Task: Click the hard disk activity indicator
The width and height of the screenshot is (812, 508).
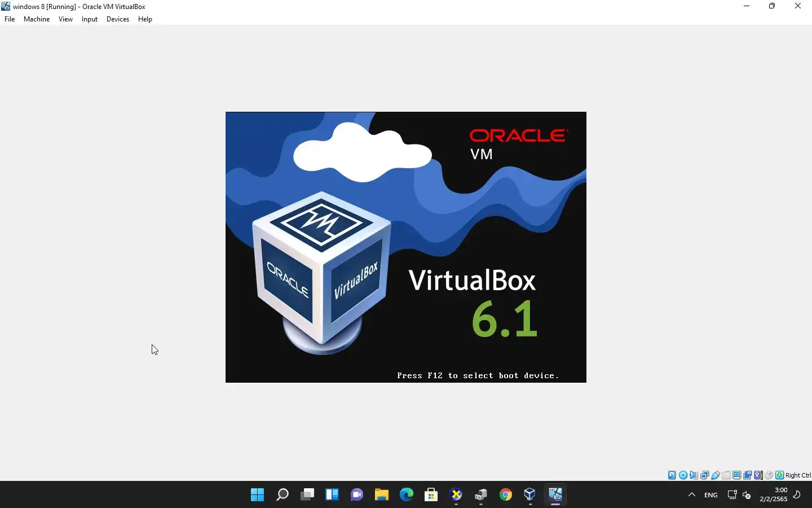Action: pyautogui.click(x=672, y=475)
